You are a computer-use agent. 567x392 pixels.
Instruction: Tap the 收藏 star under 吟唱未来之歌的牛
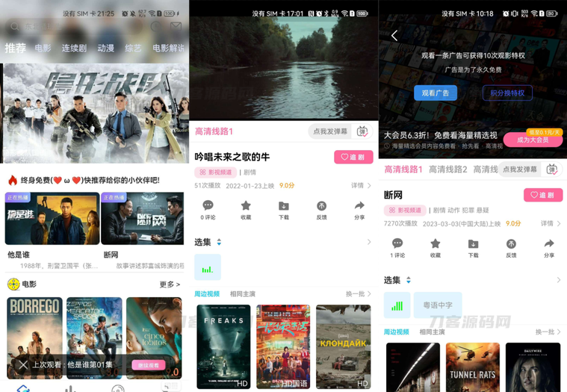pos(246,210)
